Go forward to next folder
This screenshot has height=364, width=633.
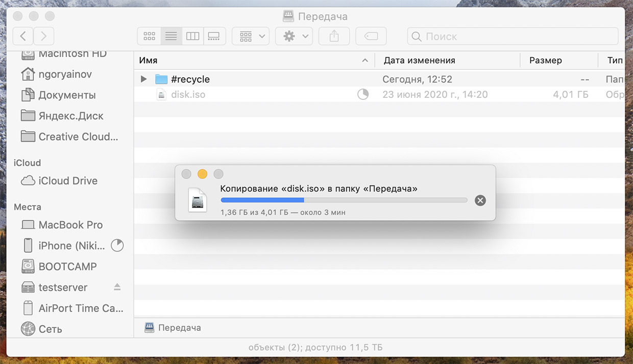(x=44, y=36)
